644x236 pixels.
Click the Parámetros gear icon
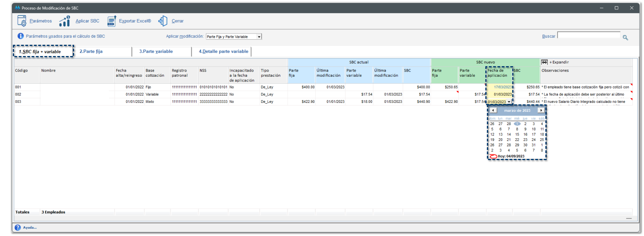tap(22, 21)
